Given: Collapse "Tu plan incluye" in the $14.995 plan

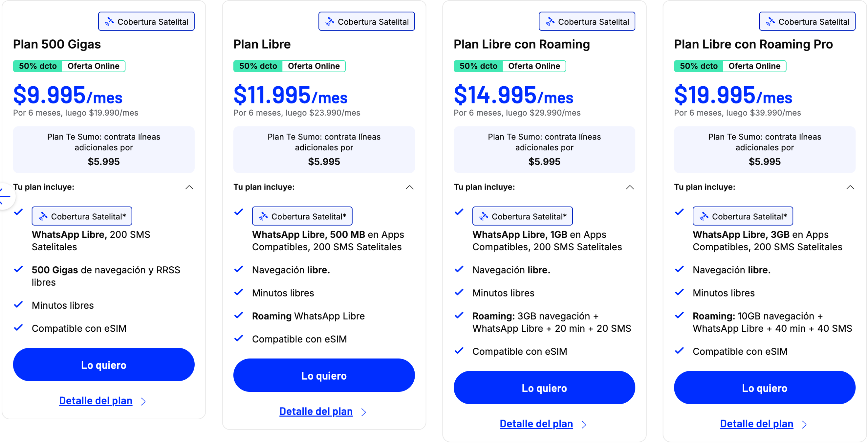Looking at the screenshot, I should (630, 187).
